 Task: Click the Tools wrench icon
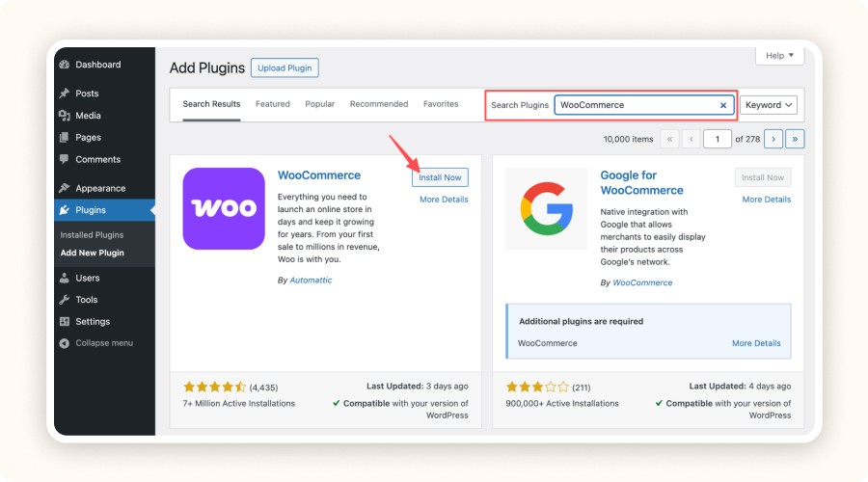tap(65, 300)
